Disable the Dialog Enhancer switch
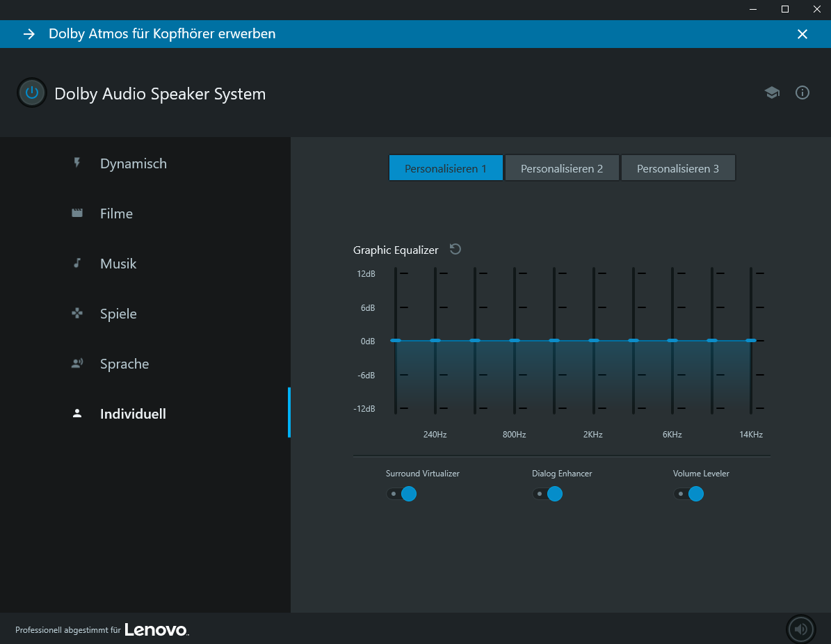The width and height of the screenshot is (831, 644). tap(547, 494)
